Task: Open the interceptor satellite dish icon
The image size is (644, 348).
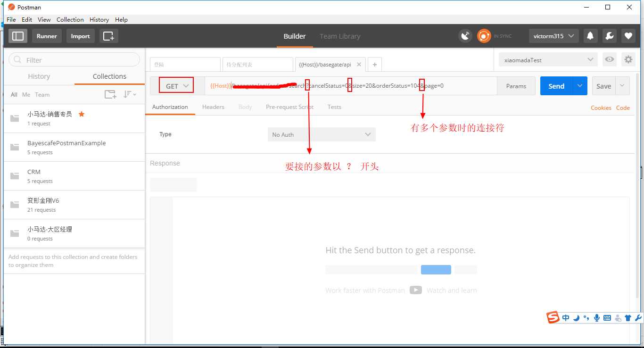Action: (x=466, y=36)
